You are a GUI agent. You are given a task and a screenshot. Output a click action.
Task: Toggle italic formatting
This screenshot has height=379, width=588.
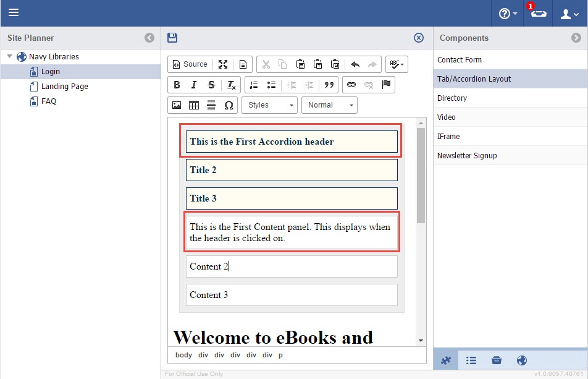click(194, 85)
